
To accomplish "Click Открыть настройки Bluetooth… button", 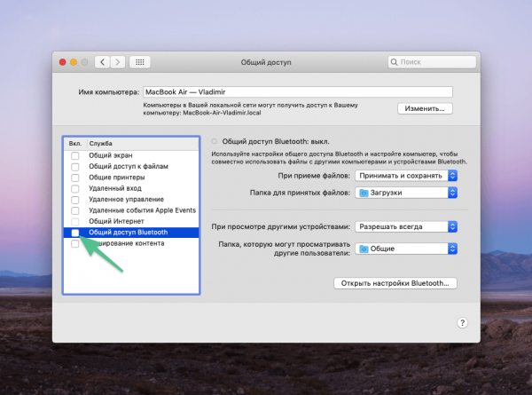I will tap(395, 283).
